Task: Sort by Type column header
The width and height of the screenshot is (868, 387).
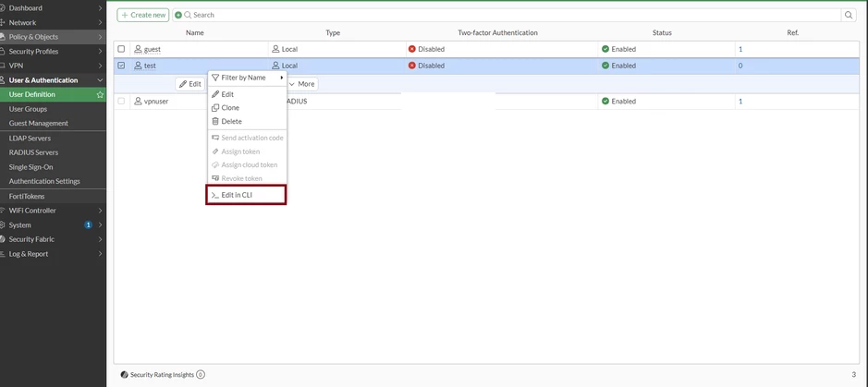Action: (333, 32)
